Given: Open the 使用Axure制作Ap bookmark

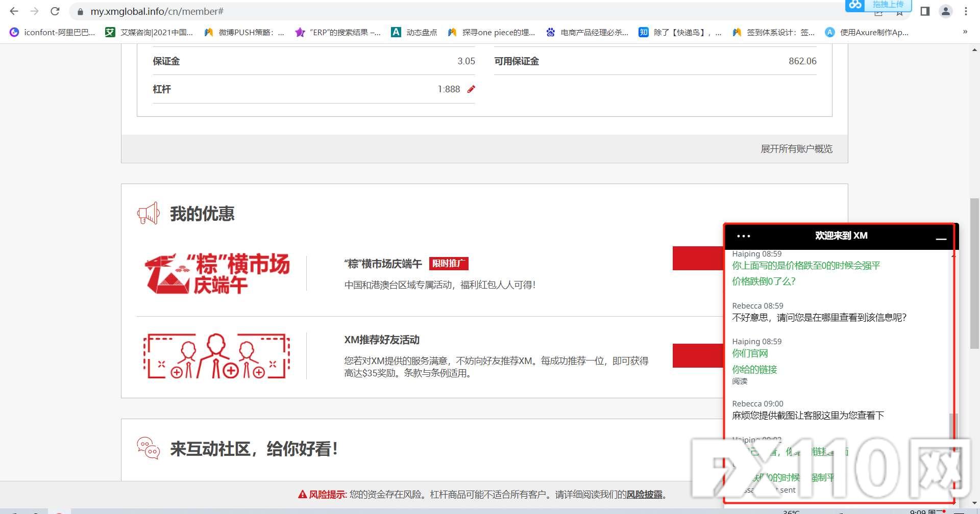Looking at the screenshot, I should [x=867, y=32].
